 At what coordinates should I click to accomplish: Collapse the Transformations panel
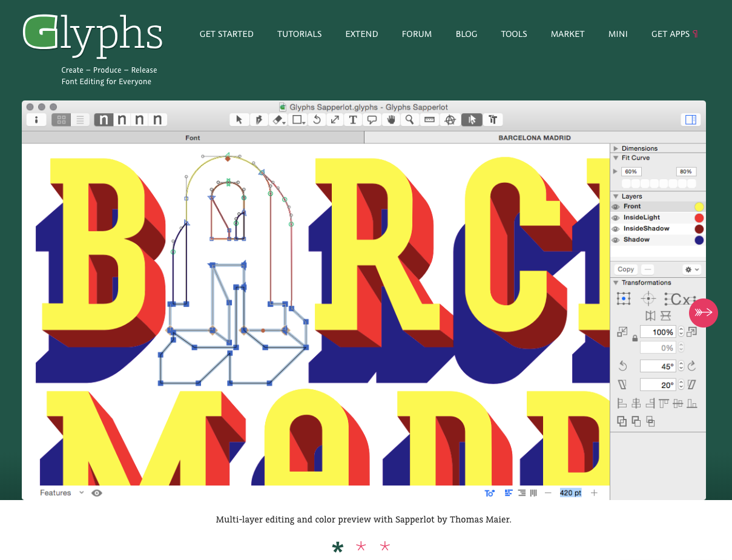pos(616,283)
